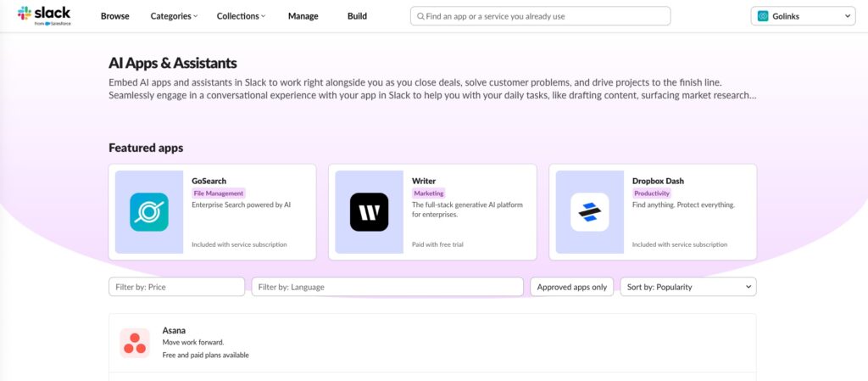Open the Sort by Popularity dropdown
868x381 pixels.
[x=688, y=287]
